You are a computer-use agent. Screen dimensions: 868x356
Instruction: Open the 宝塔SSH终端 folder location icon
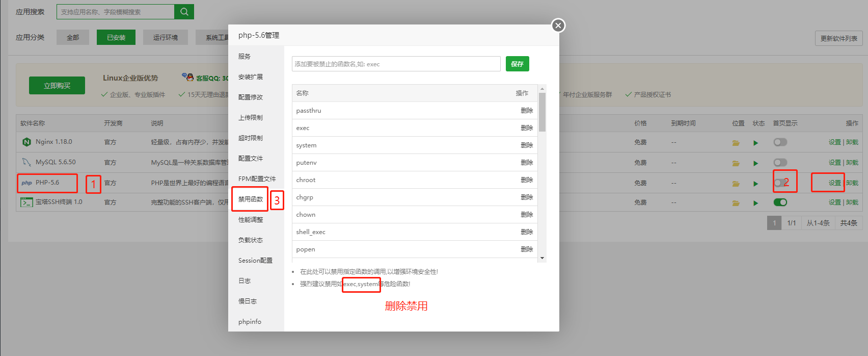click(x=736, y=203)
